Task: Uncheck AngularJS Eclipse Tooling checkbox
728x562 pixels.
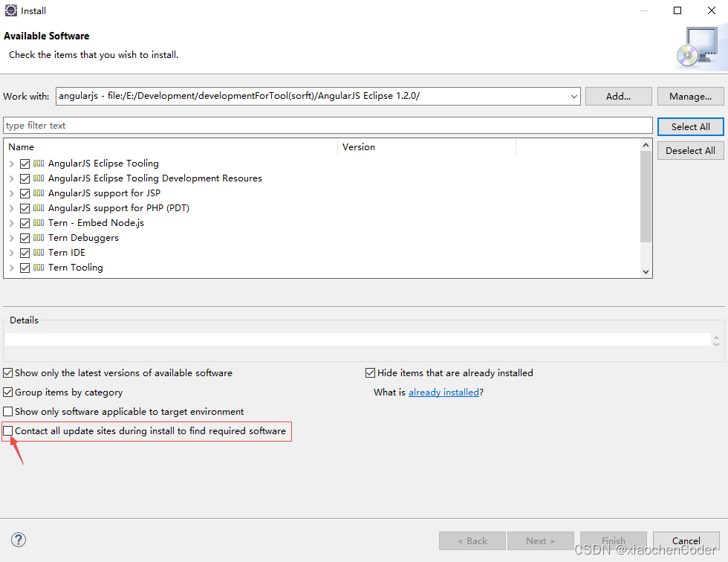Action: click(x=25, y=164)
